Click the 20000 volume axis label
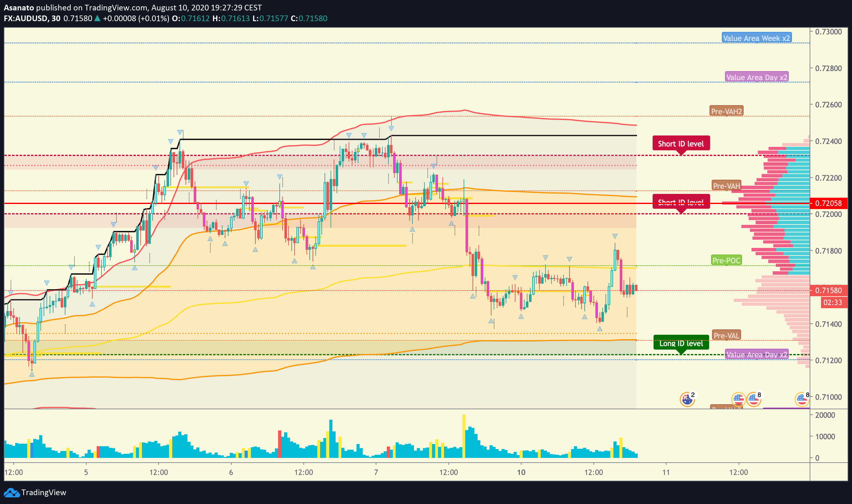 [825, 415]
